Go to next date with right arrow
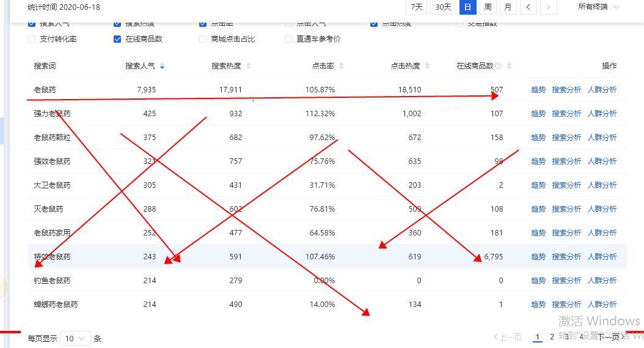Screen dimensions: 644x348 pyautogui.click(x=548, y=7)
